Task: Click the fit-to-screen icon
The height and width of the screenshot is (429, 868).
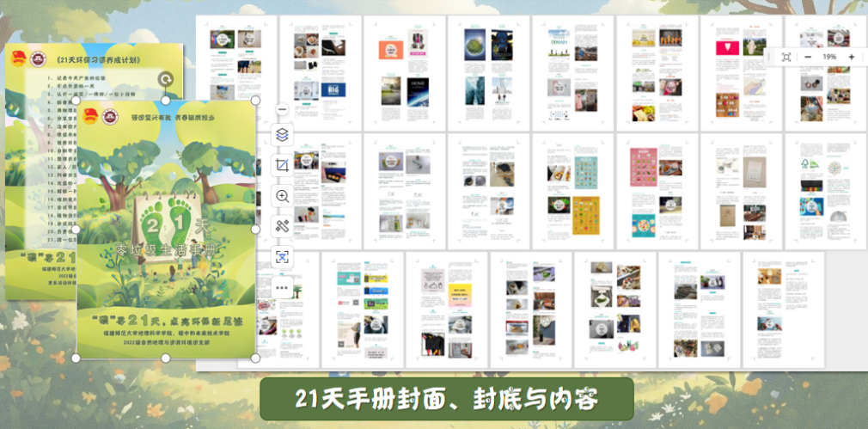Action: click(785, 57)
